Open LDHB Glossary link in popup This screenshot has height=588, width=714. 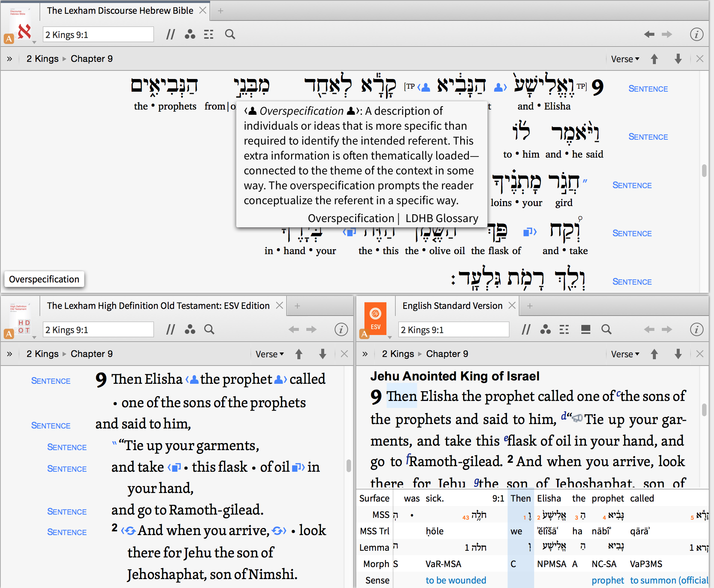(x=442, y=218)
